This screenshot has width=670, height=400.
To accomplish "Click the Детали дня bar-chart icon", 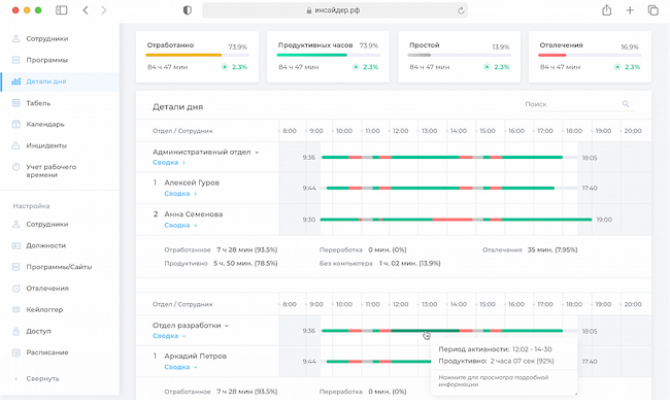I will pyautogui.click(x=16, y=81).
